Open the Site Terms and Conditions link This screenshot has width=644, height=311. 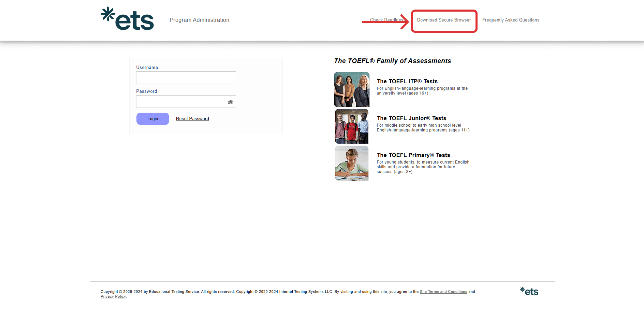point(443,292)
